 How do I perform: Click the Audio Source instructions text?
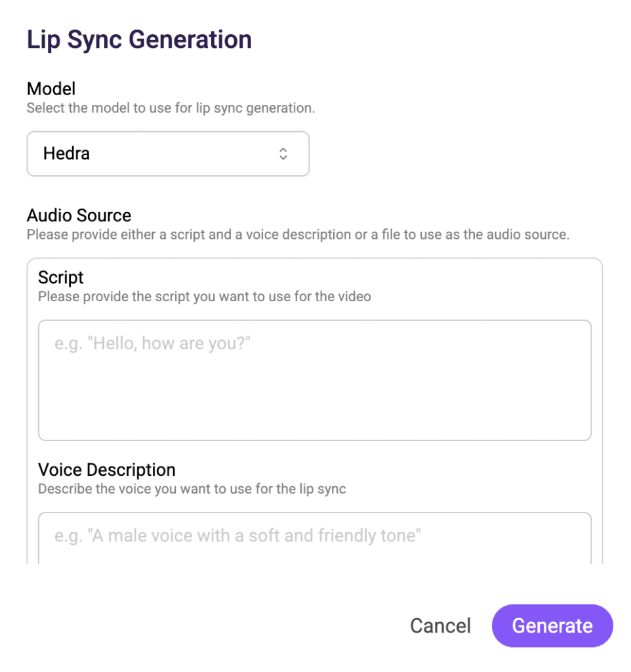[x=298, y=234]
